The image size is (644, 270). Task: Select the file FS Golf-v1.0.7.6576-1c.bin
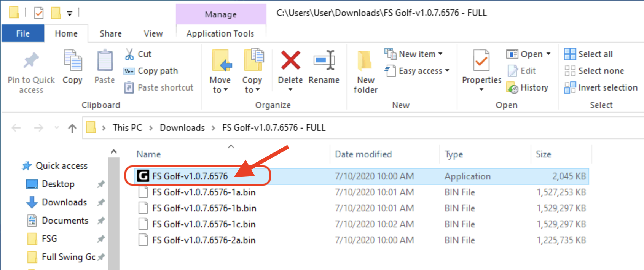point(204,224)
